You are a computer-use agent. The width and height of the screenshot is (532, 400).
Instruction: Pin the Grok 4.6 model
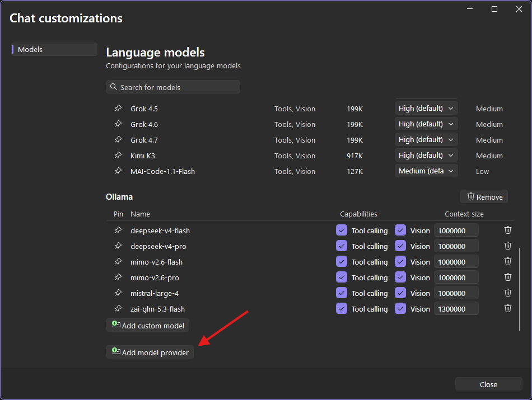pyautogui.click(x=118, y=124)
